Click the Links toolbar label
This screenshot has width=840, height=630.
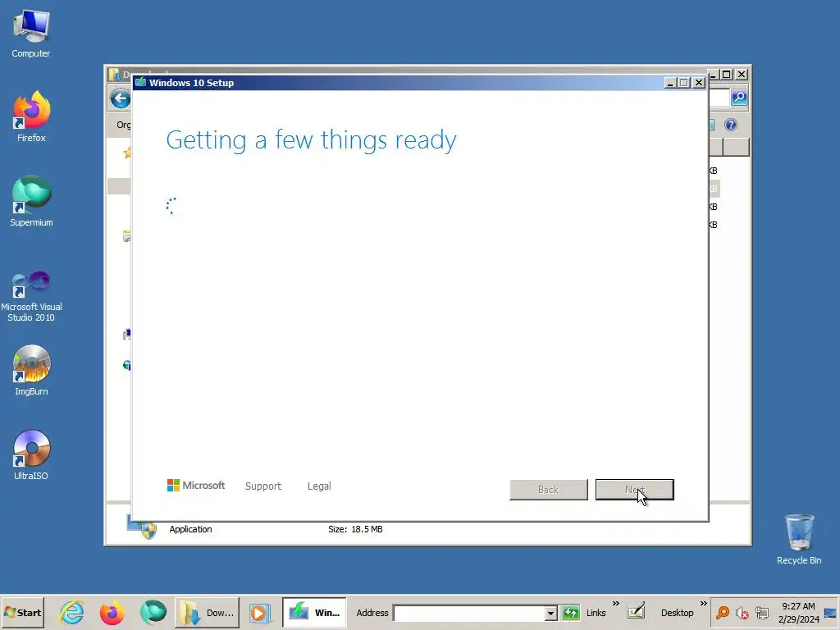(596, 613)
